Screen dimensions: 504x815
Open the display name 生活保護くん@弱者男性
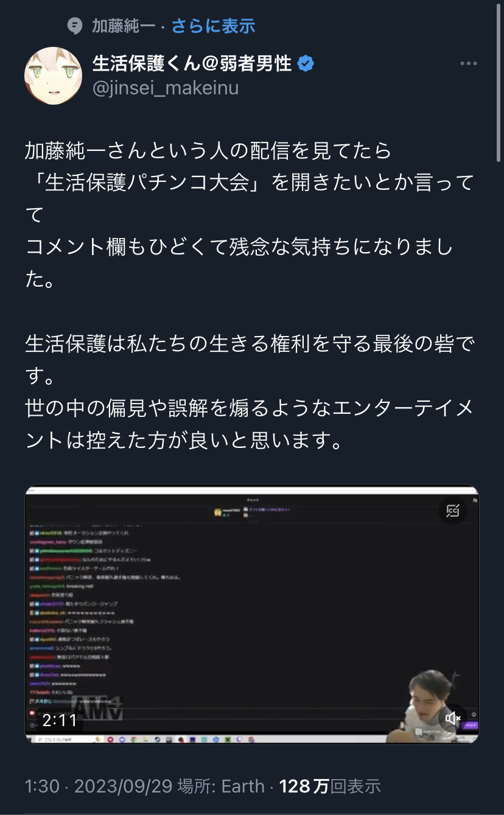[192, 63]
